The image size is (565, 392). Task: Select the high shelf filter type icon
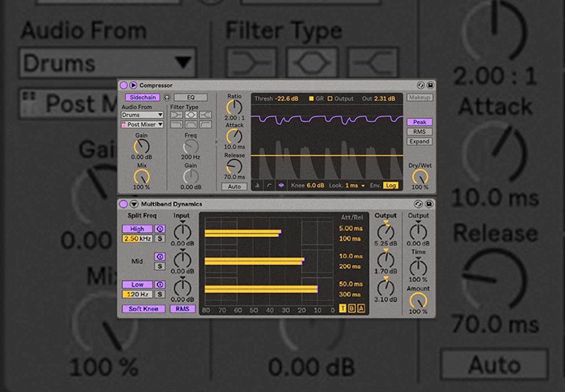205,115
